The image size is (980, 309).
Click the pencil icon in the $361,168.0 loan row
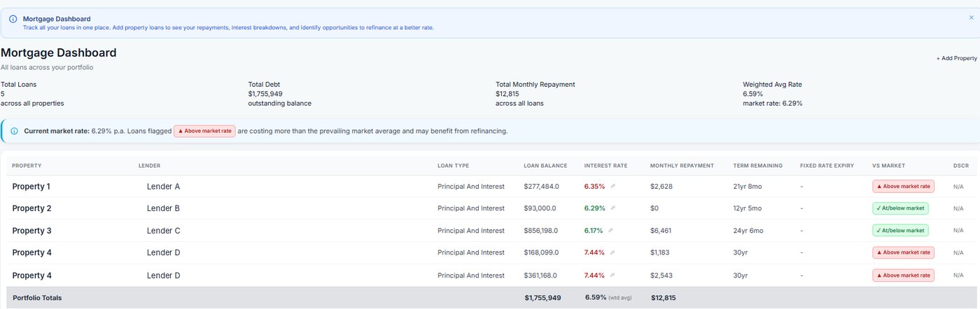coord(612,275)
